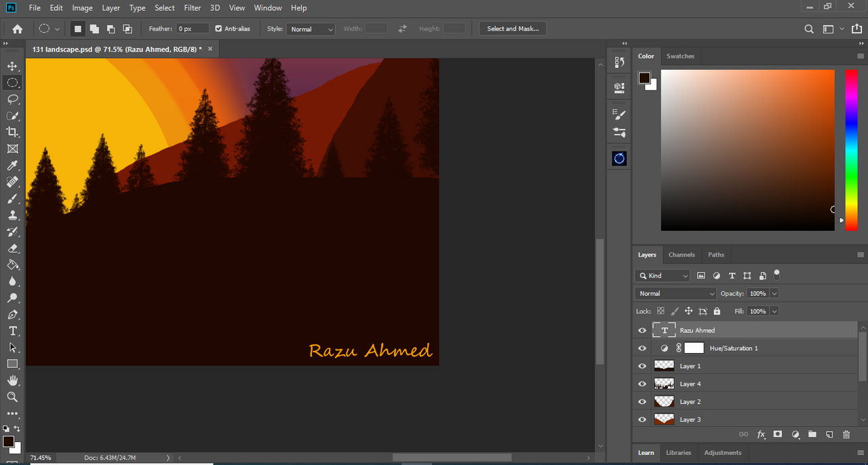Expand the Opacity value dropdown arrow
Image resolution: width=868 pixels, height=465 pixels.
tap(774, 293)
